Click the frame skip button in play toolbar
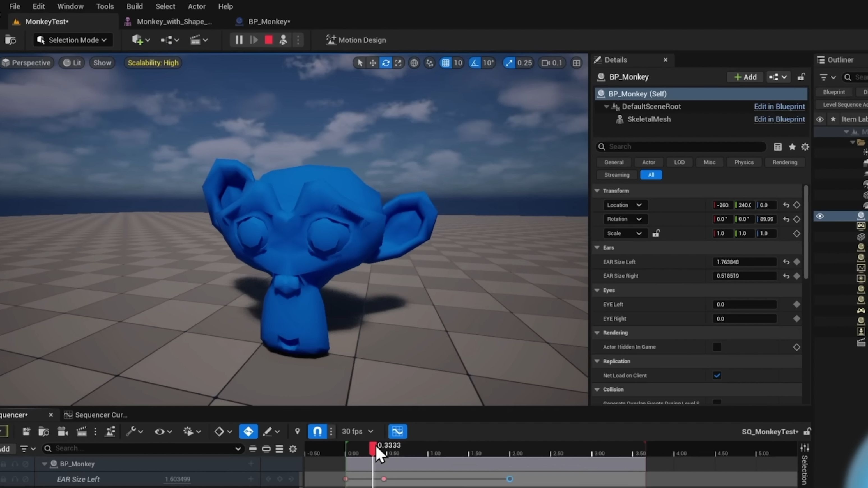This screenshot has height=488, width=868. pos(254,40)
